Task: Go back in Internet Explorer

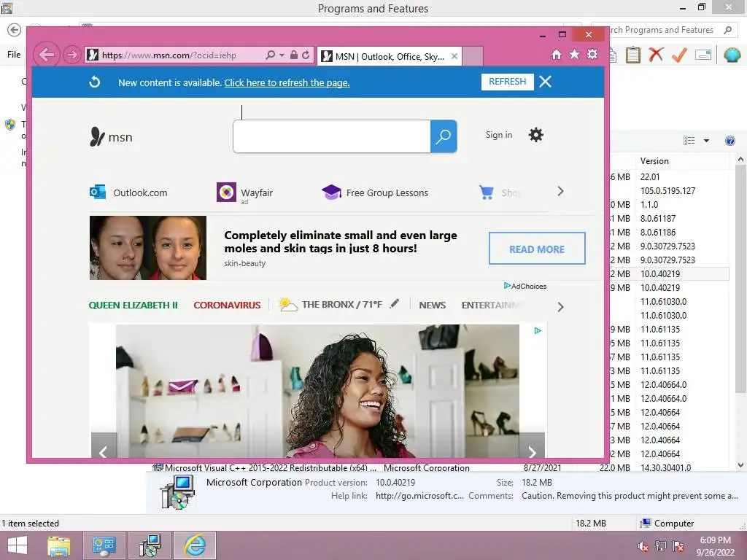Action: click(46, 55)
